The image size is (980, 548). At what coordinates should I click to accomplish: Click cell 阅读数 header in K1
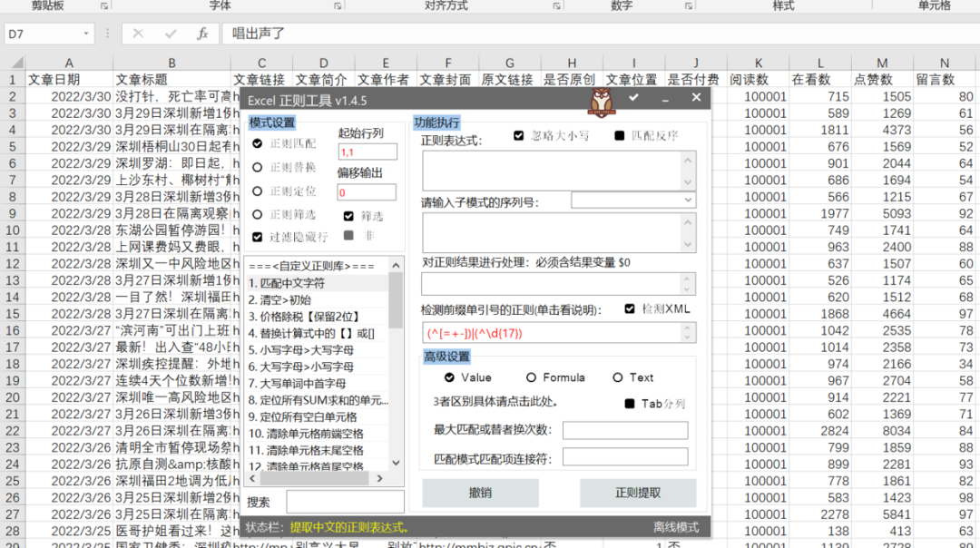[x=758, y=80]
